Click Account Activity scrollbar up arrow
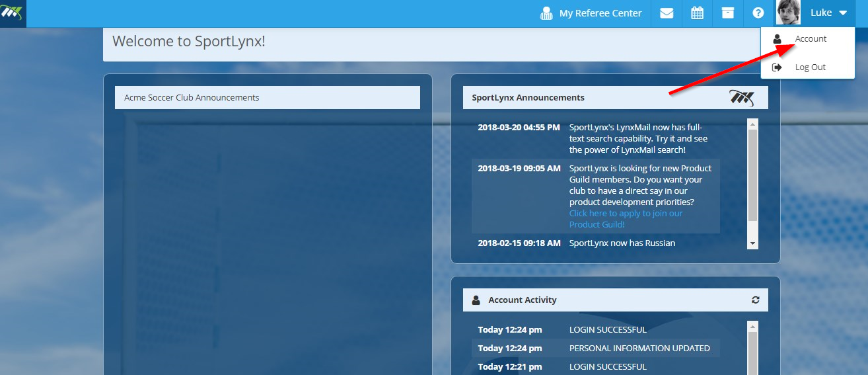 tap(752, 326)
